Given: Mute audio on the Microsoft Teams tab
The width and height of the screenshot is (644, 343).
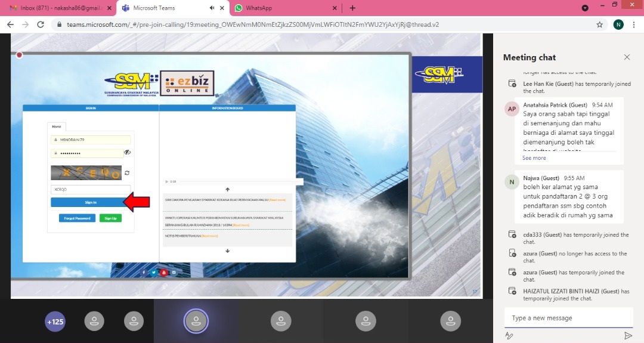Looking at the screenshot, I should point(212,8).
